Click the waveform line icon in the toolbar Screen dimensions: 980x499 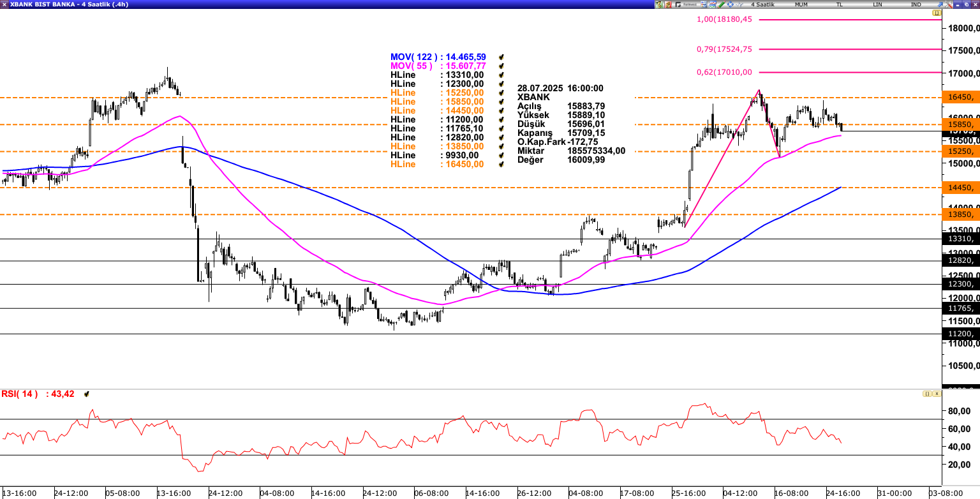(x=739, y=4)
